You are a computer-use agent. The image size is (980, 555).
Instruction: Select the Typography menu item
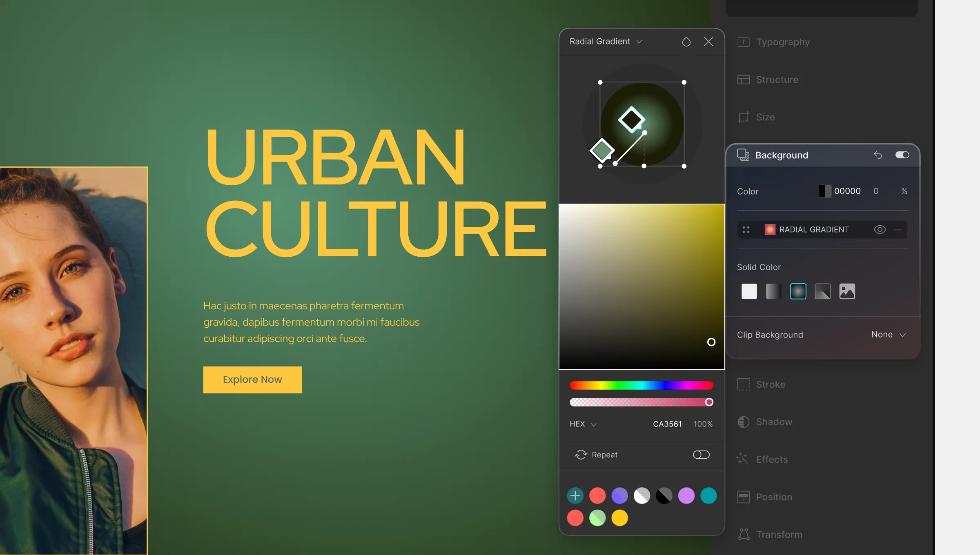(782, 42)
